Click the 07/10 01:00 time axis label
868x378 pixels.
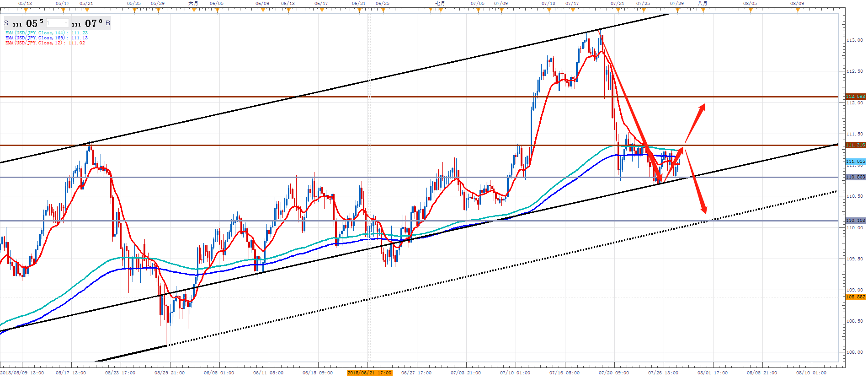(x=515, y=373)
